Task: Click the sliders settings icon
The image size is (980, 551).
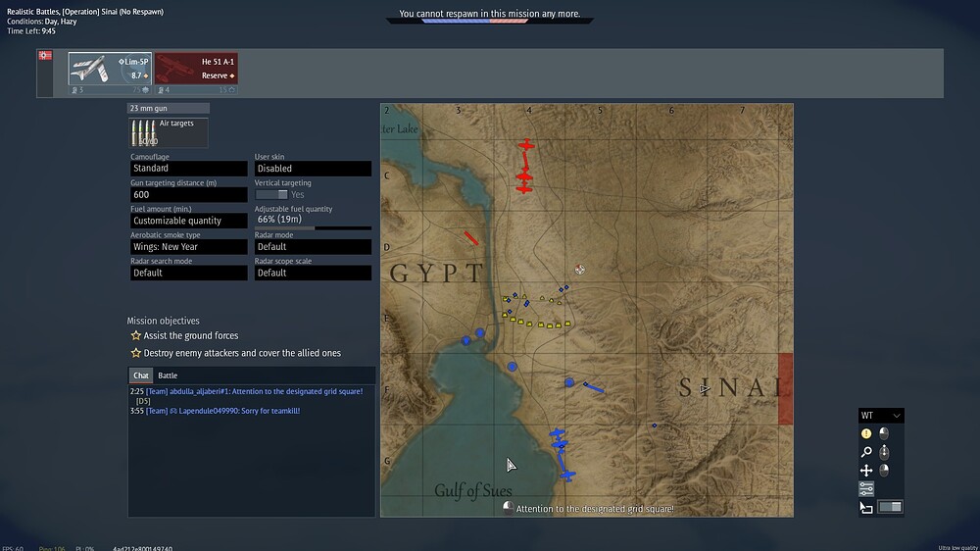Action: pos(866,488)
